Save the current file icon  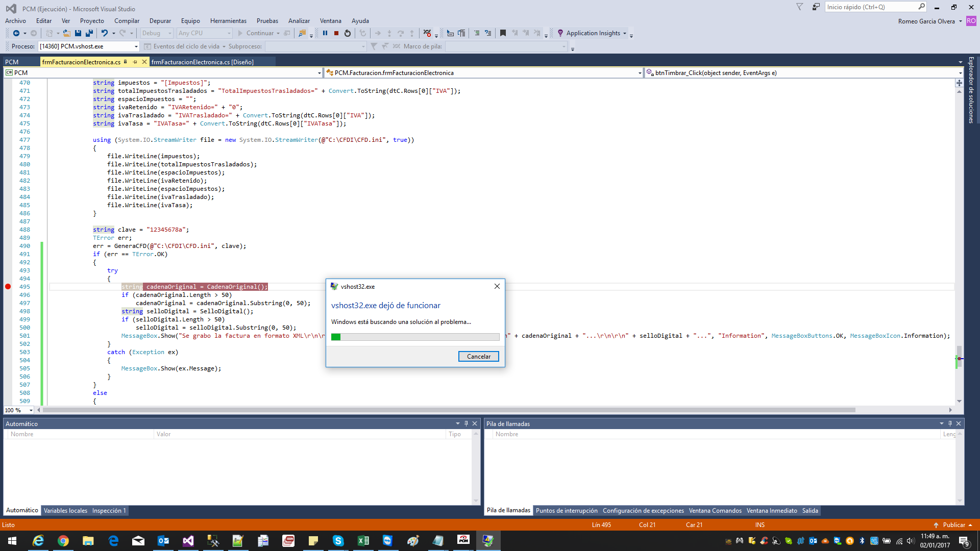(x=78, y=33)
